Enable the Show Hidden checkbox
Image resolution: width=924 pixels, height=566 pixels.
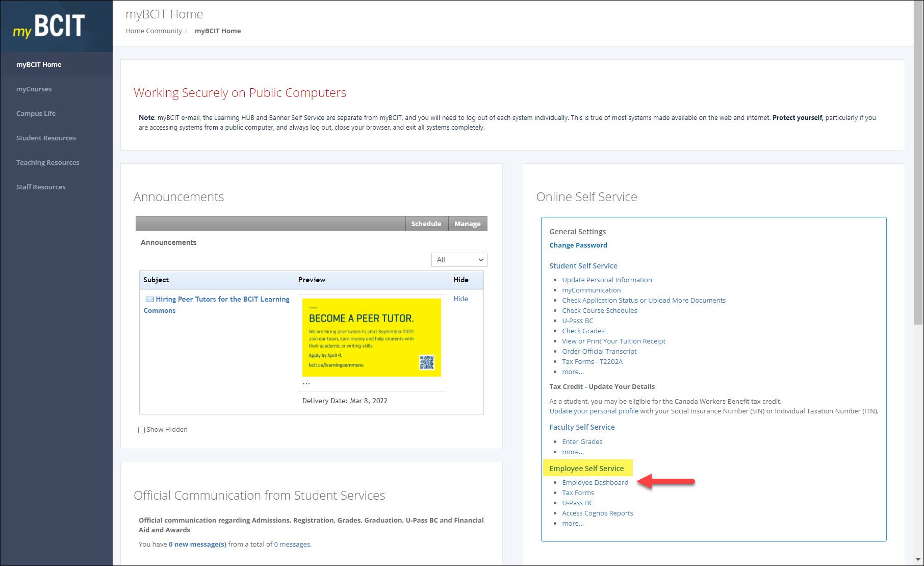tap(141, 430)
